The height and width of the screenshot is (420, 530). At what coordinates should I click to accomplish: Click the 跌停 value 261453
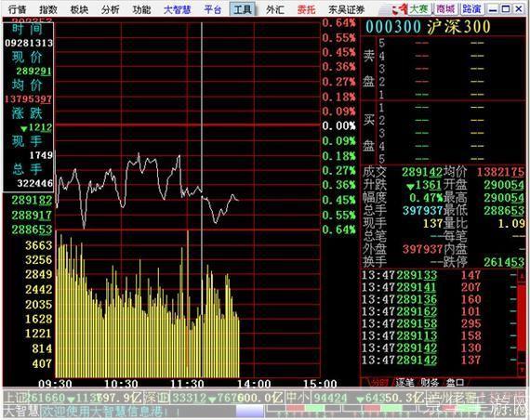point(504,262)
